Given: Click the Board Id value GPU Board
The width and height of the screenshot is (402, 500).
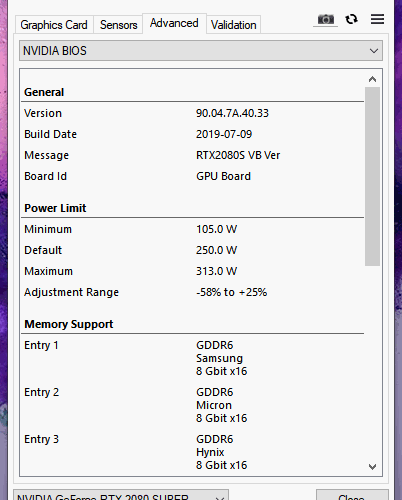Looking at the screenshot, I should [x=223, y=176].
